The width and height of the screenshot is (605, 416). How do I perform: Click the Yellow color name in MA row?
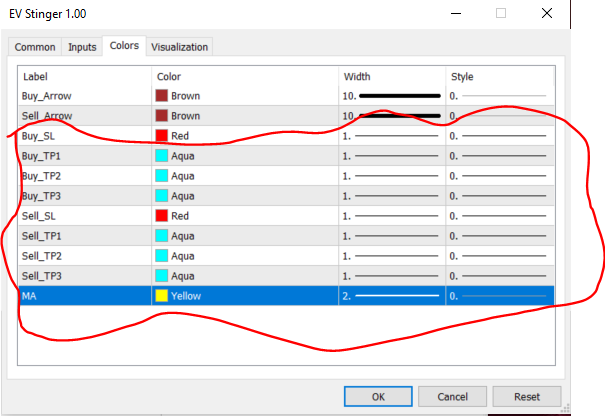(x=186, y=296)
